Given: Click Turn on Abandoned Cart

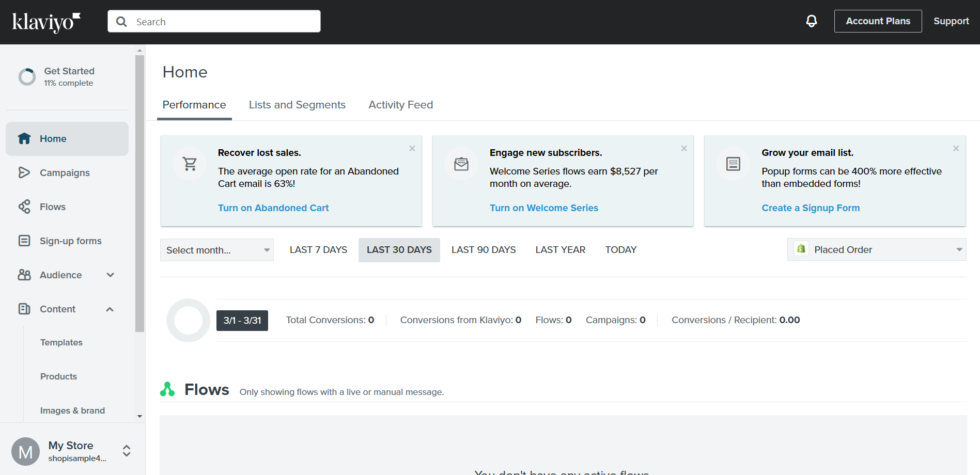Looking at the screenshot, I should [273, 208].
